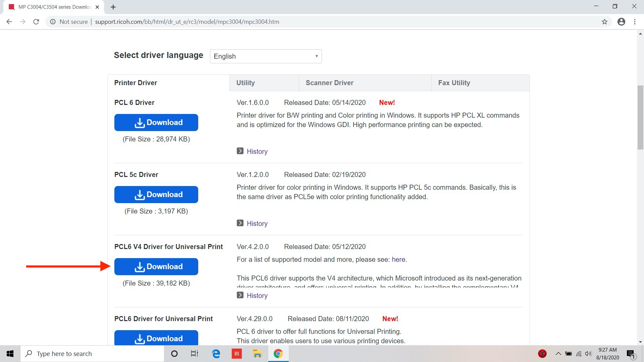Click the page vertical scrollbar thumb
This screenshot has height=362, width=644.
point(640,117)
